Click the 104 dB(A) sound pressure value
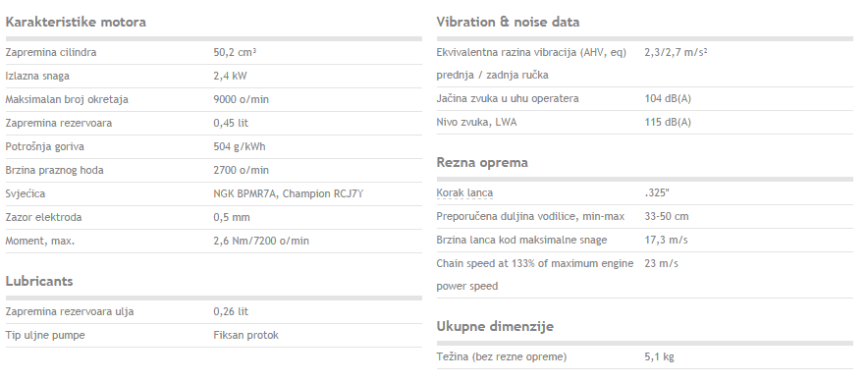Image resolution: width=868 pixels, height=381 pixels. click(668, 98)
